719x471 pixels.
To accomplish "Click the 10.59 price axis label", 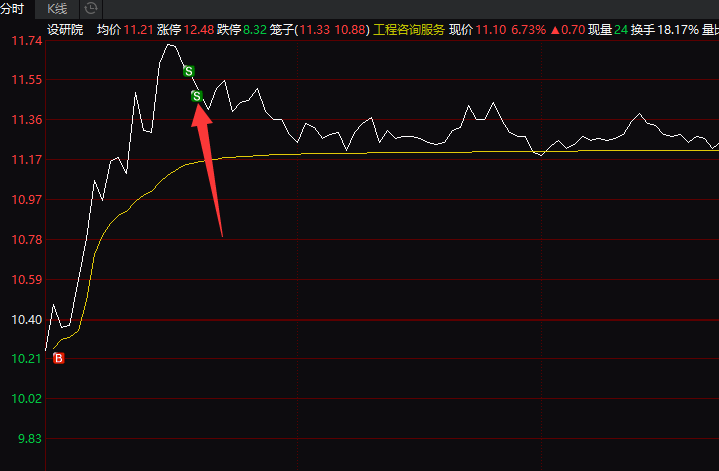I will pos(27,280).
